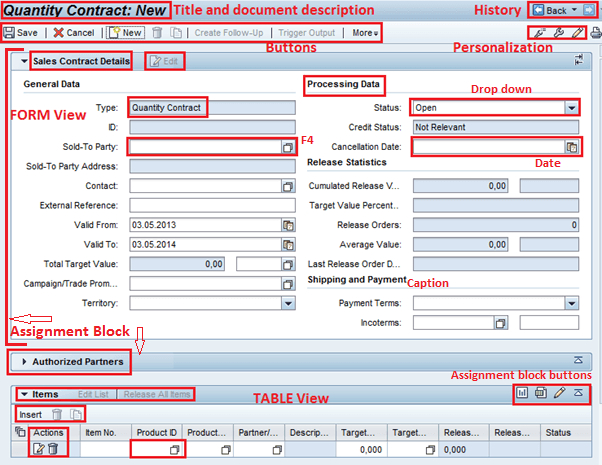Click the edit icon in Actions column
This screenshot has width=602, height=465.
click(38, 449)
